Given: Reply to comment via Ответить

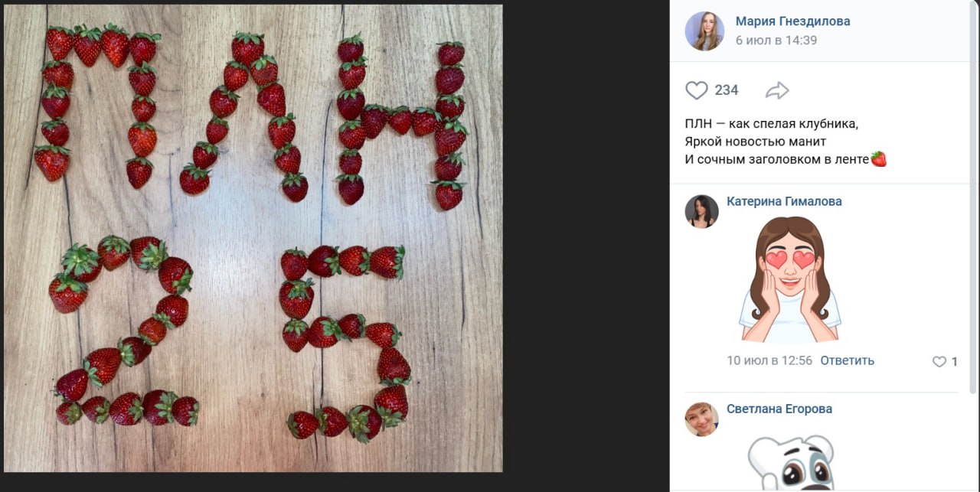Looking at the screenshot, I should click(847, 360).
